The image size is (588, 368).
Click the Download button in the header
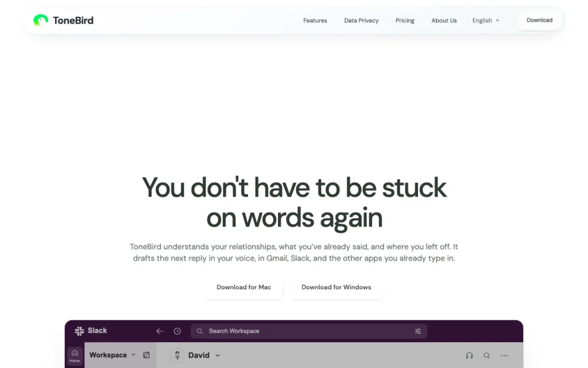coord(539,20)
